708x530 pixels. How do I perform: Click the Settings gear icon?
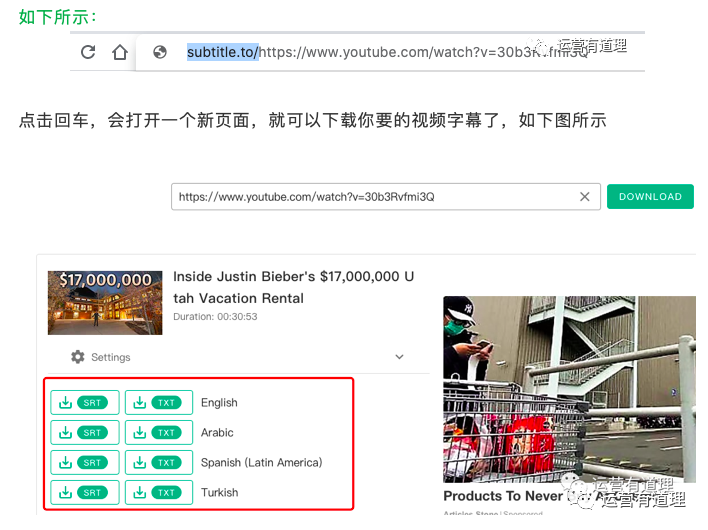click(x=78, y=357)
